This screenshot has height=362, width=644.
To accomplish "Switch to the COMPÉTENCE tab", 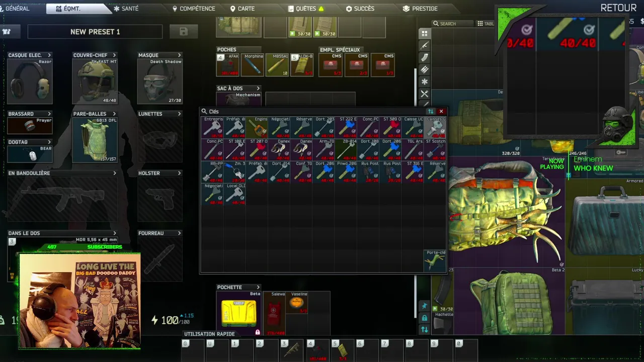I will click(x=194, y=9).
